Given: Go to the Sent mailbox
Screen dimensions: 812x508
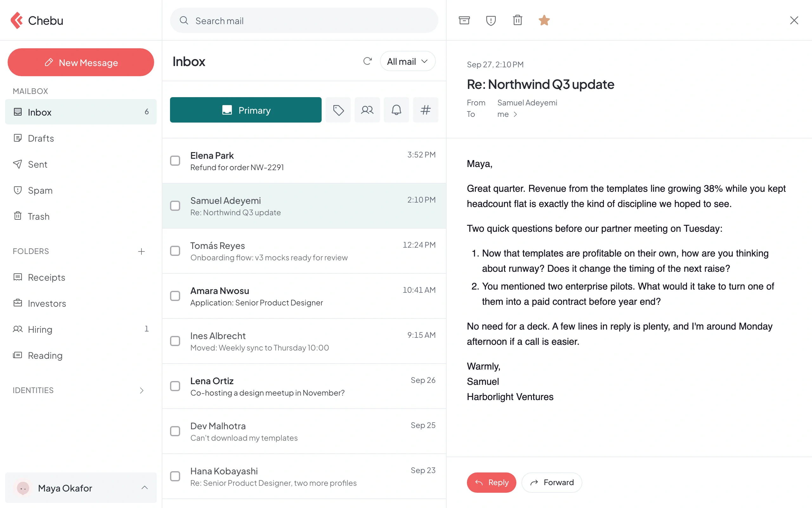Looking at the screenshot, I should click(x=81, y=164).
